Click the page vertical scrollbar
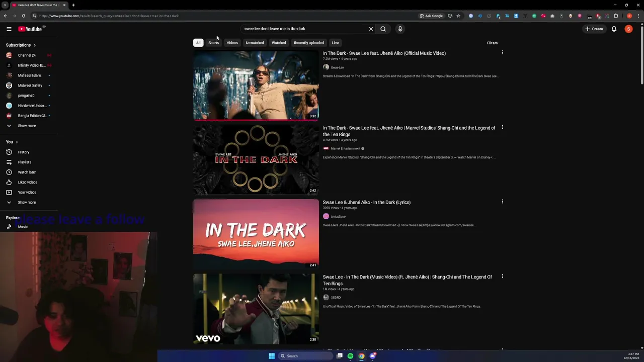The height and width of the screenshot is (362, 644). [641, 55]
